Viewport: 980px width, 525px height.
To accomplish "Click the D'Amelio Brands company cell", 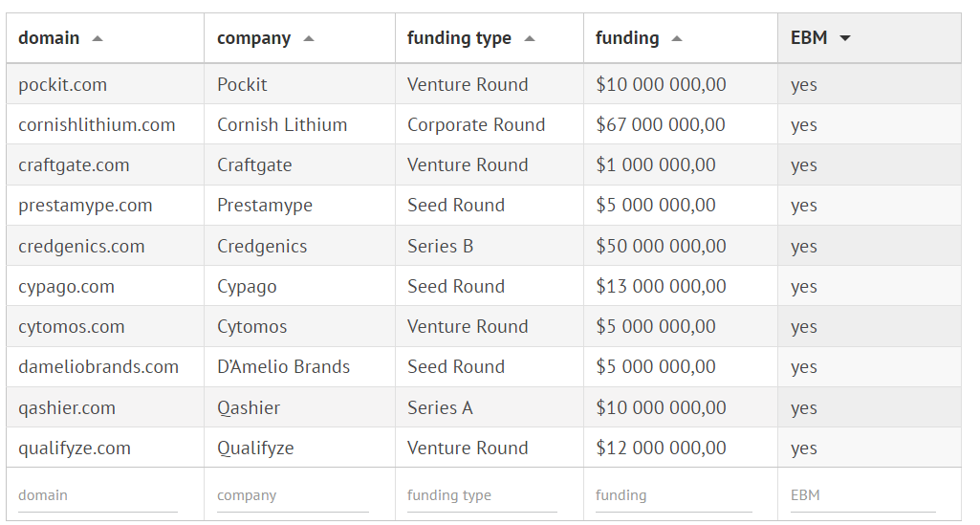I will [283, 366].
